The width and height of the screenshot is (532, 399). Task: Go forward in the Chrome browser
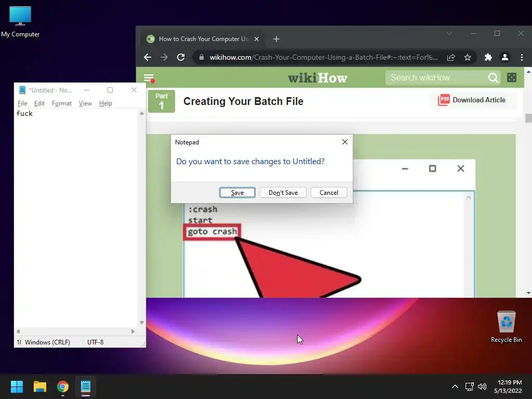[164, 57]
